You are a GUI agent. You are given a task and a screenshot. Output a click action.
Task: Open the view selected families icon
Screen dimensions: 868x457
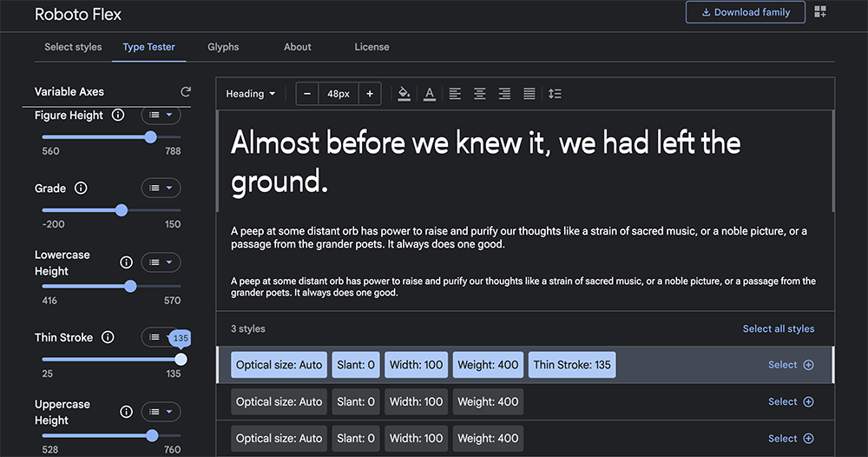(x=820, y=12)
